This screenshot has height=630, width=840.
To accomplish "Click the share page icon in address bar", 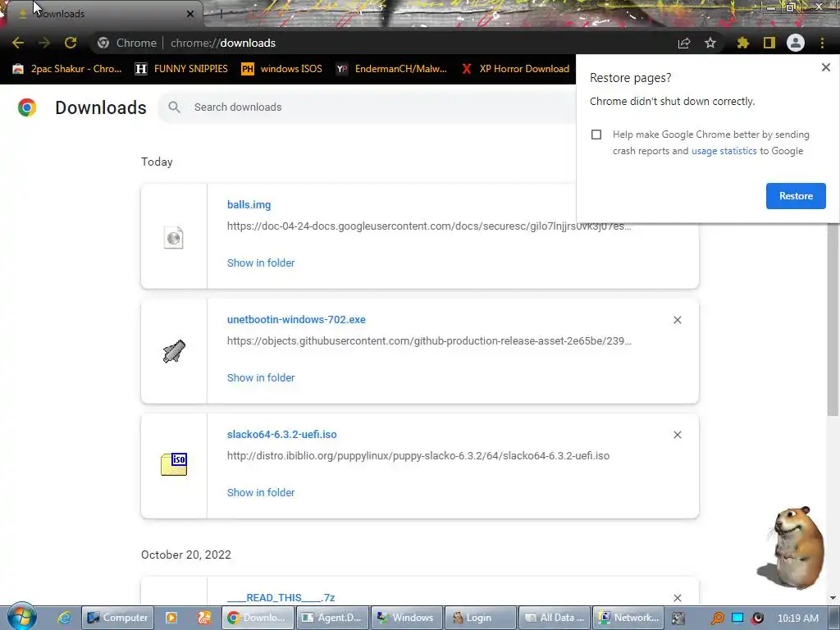I will click(684, 43).
